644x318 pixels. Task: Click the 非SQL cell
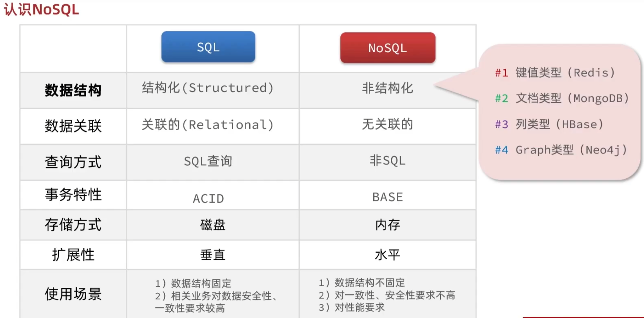tap(387, 160)
